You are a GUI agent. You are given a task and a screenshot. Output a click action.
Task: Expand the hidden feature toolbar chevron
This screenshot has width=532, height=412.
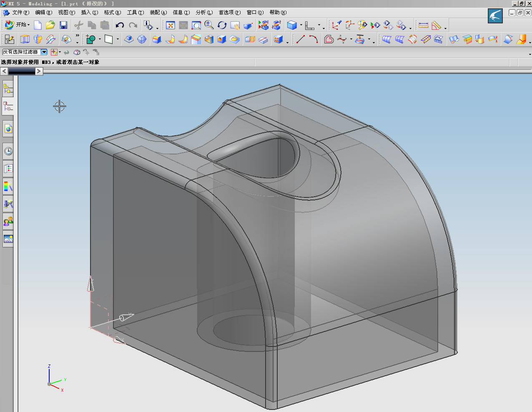[77, 36]
